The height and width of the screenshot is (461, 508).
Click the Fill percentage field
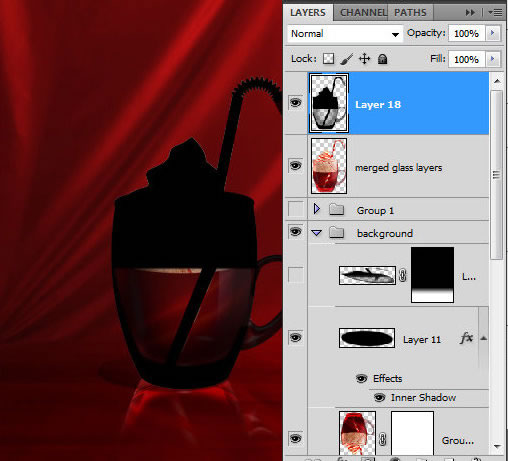coord(466,59)
